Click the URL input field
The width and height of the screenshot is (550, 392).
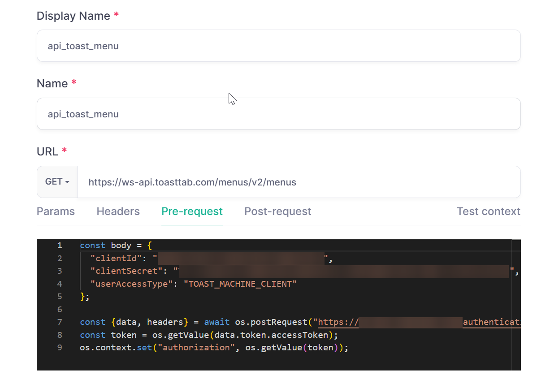click(299, 182)
